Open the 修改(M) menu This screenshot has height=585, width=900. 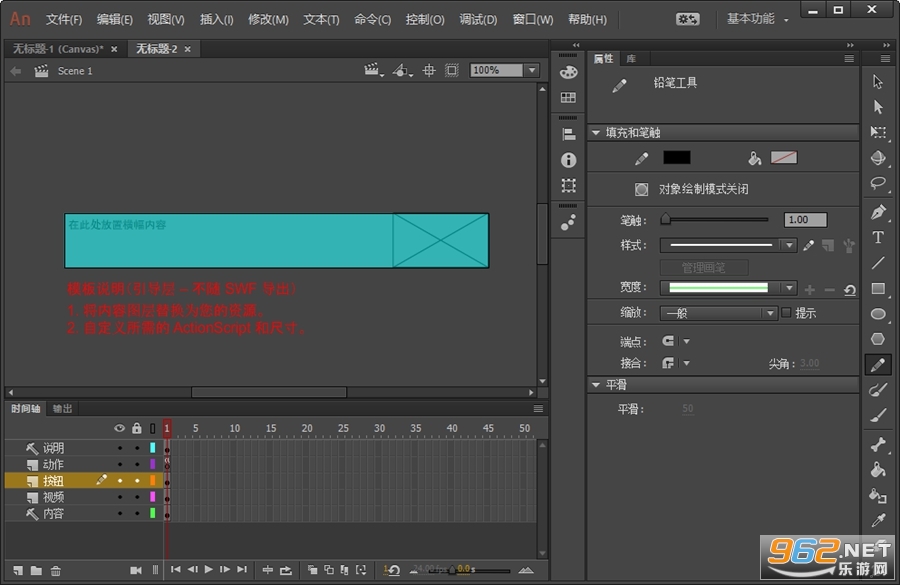268,20
